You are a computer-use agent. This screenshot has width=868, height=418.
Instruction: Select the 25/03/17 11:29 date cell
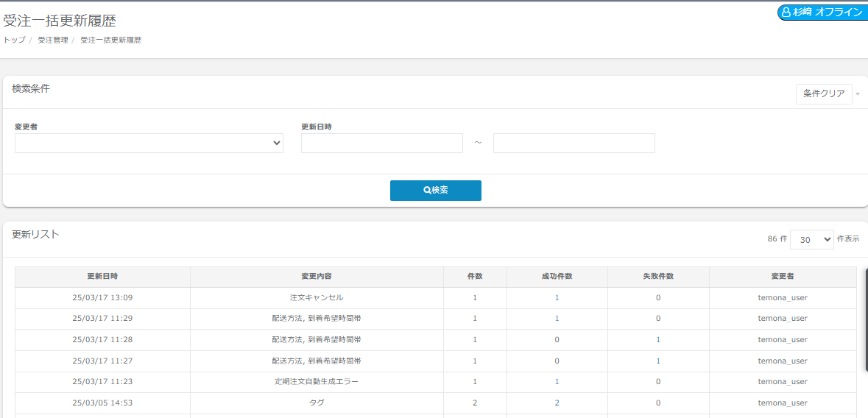click(x=102, y=319)
